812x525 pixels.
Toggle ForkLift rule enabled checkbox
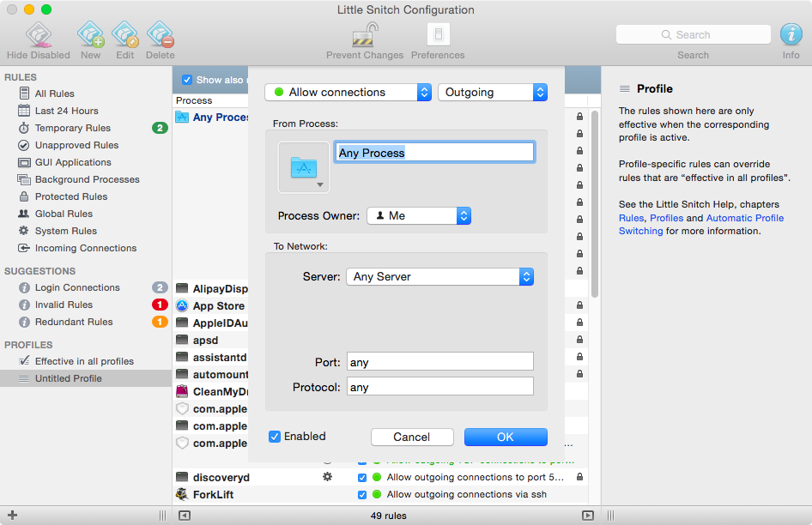tap(362, 494)
